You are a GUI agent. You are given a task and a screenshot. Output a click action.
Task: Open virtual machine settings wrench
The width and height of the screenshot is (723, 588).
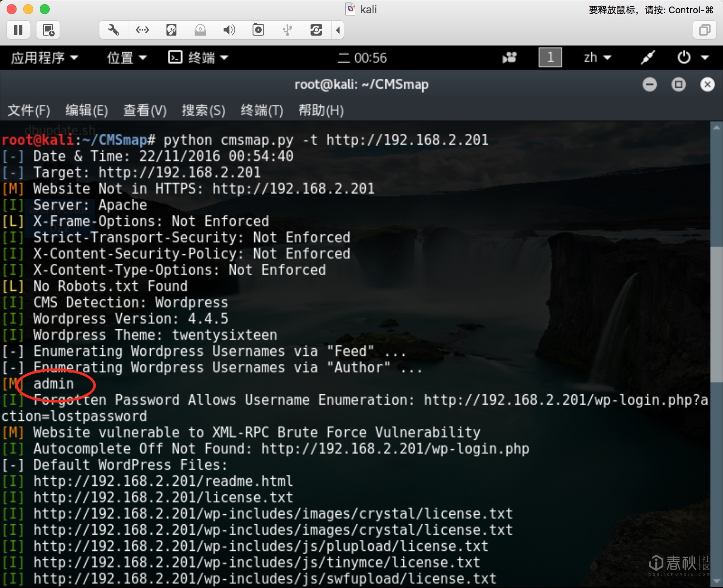pyautogui.click(x=113, y=30)
